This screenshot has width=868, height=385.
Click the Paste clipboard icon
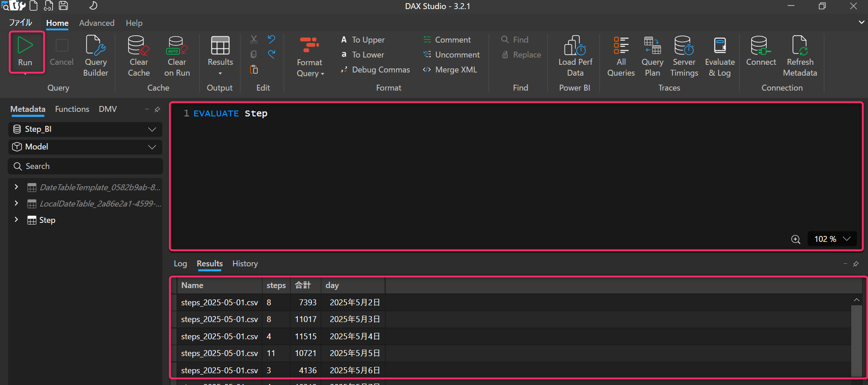(254, 69)
